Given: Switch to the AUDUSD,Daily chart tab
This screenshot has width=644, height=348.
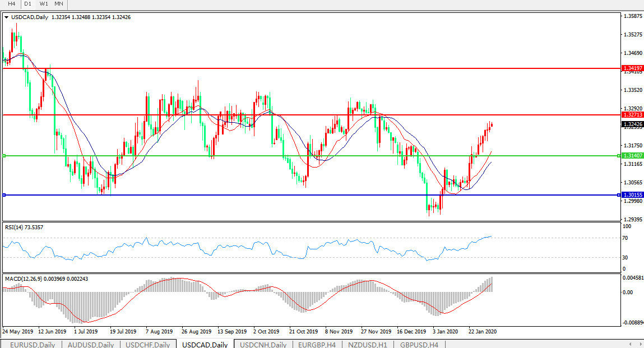Looking at the screenshot, I should [x=91, y=344].
